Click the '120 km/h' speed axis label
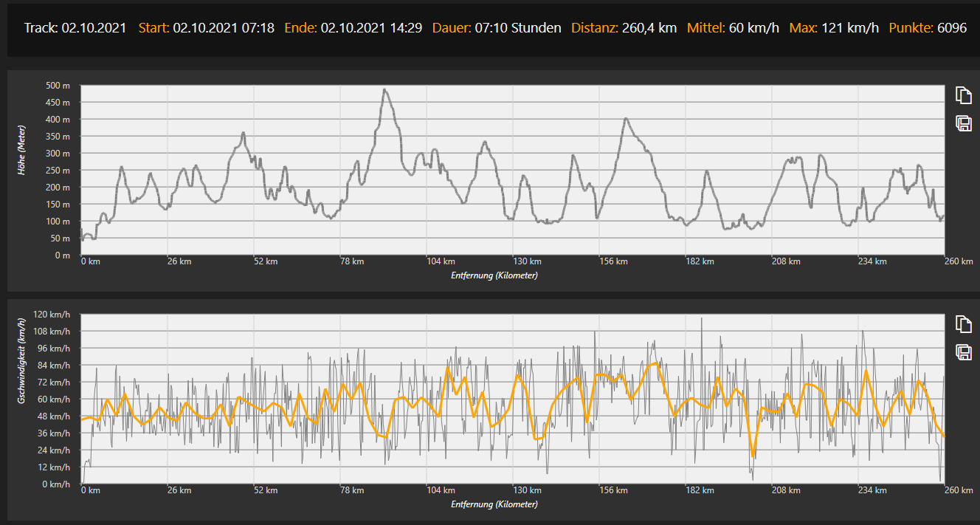980x525 pixels. click(x=52, y=315)
